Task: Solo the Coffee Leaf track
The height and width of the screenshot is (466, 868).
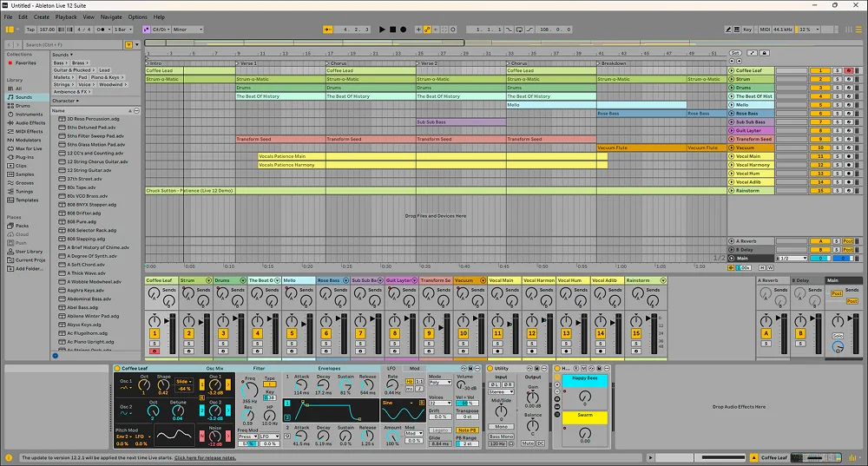Action: [838, 71]
